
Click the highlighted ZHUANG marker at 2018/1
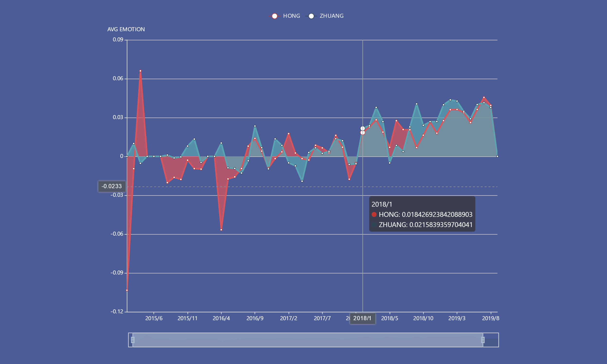tap(363, 128)
